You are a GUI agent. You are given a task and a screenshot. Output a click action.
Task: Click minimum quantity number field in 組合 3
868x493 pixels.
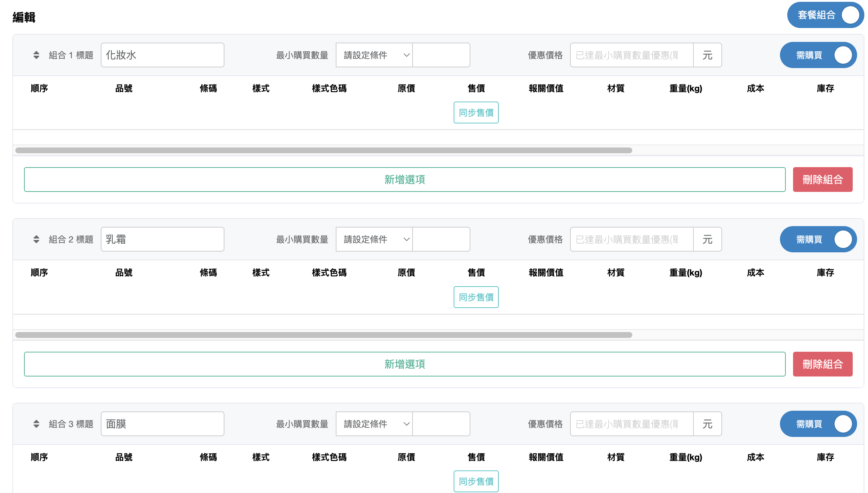point(441,424)
